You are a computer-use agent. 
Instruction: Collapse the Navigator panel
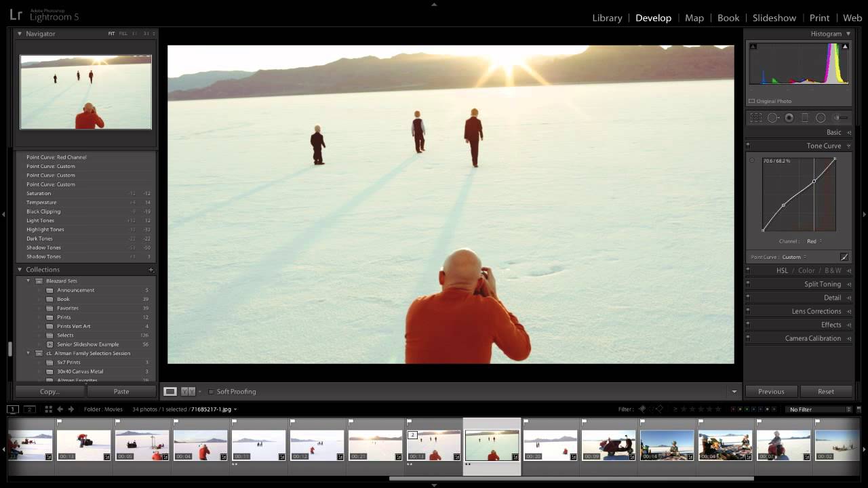(x=20, y=33)
